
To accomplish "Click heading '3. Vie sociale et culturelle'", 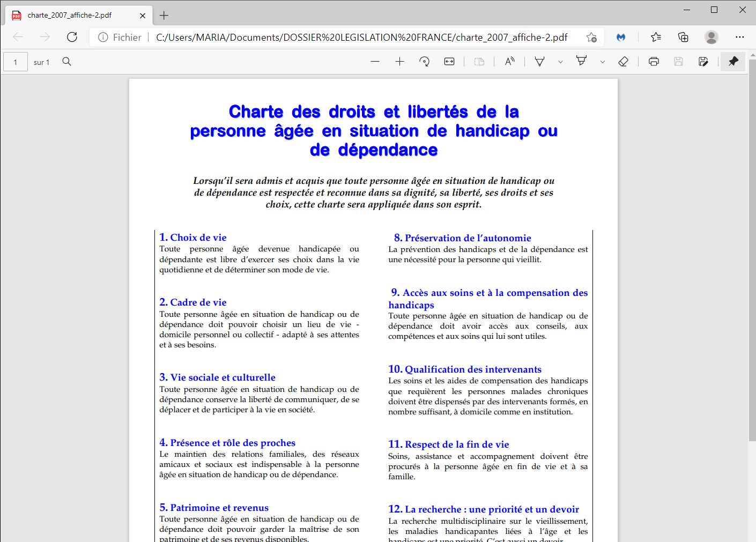I will [218, 377].
